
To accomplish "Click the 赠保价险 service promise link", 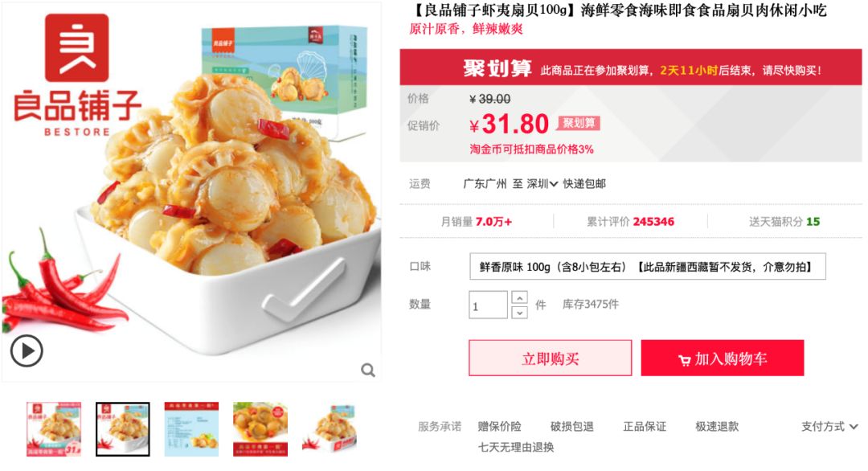I will (x=499, y=426).
